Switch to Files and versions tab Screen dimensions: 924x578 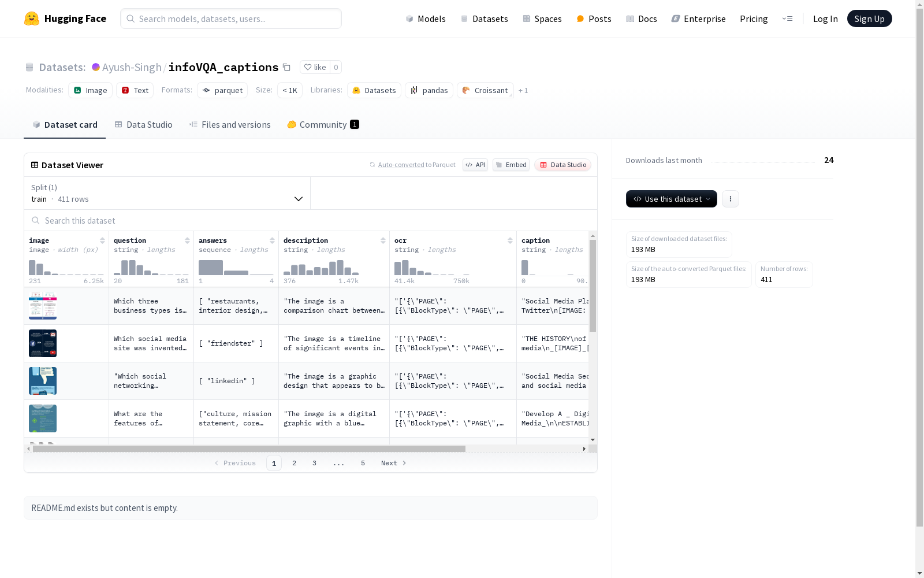click(x=230, y=124)
